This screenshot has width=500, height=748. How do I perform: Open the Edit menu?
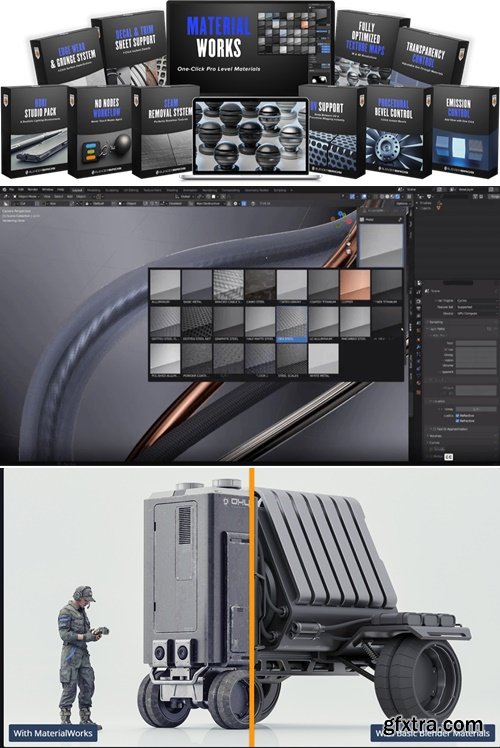[21, 189]
